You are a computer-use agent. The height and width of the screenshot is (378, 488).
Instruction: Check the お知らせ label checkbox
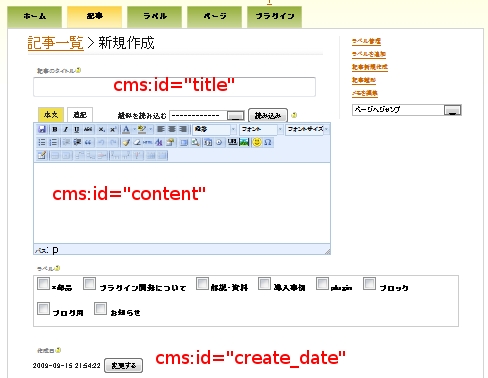click(x=100, y=308)
